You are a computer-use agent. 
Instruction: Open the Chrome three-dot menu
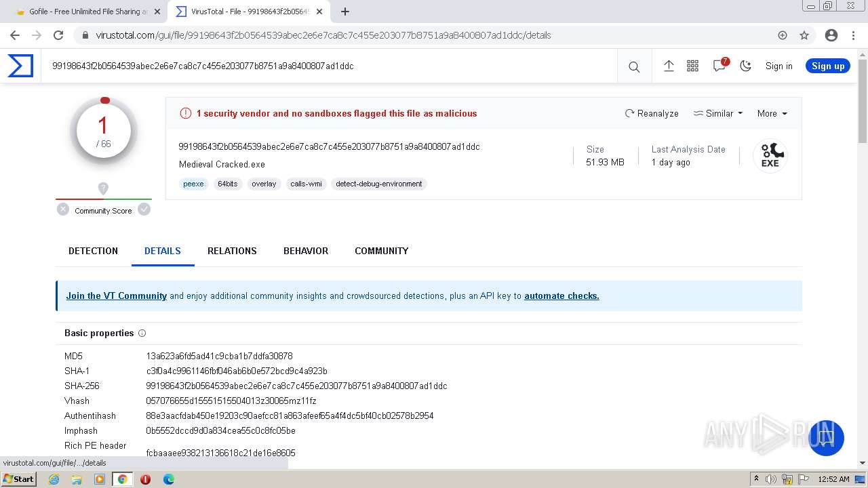click(852, 35)
